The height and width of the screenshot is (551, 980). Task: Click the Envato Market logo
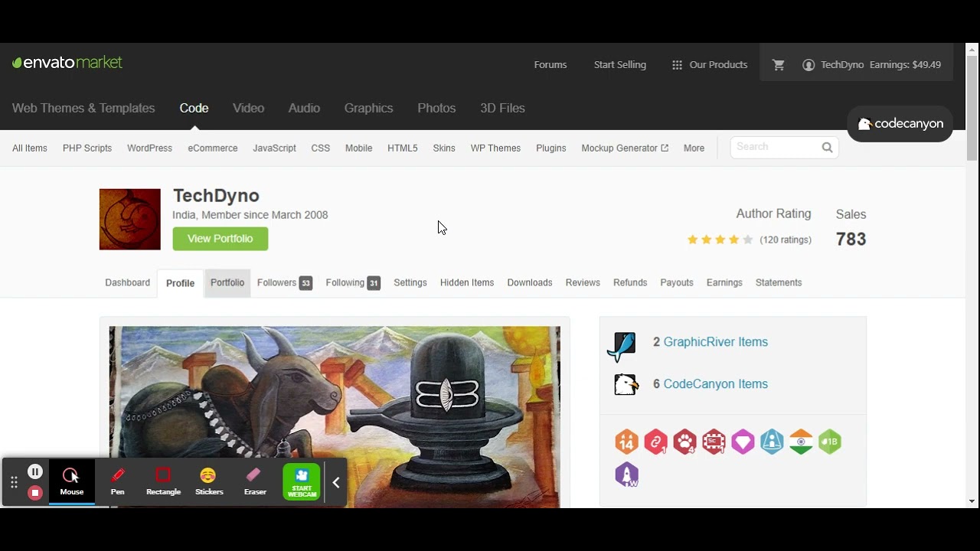pyautogui.click(x=67, y=63)
